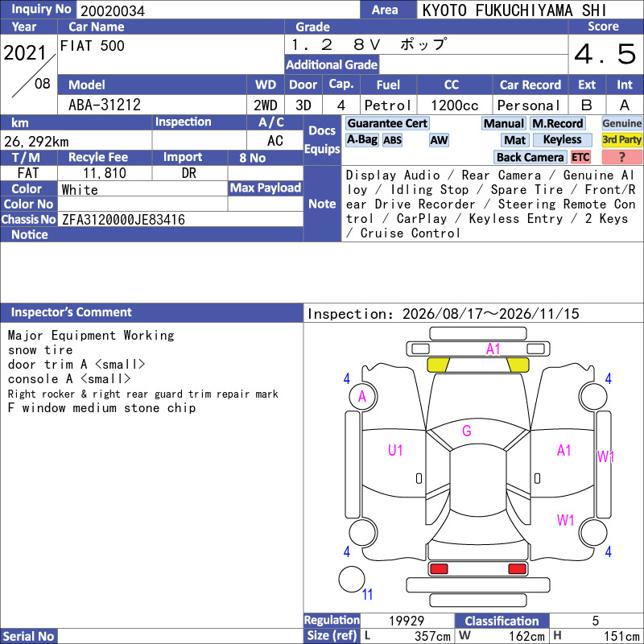Click the left red tail light
Image resolution: width=644 pixels, height=644 pixels.
pyautogui.click(x=439, y=569)
